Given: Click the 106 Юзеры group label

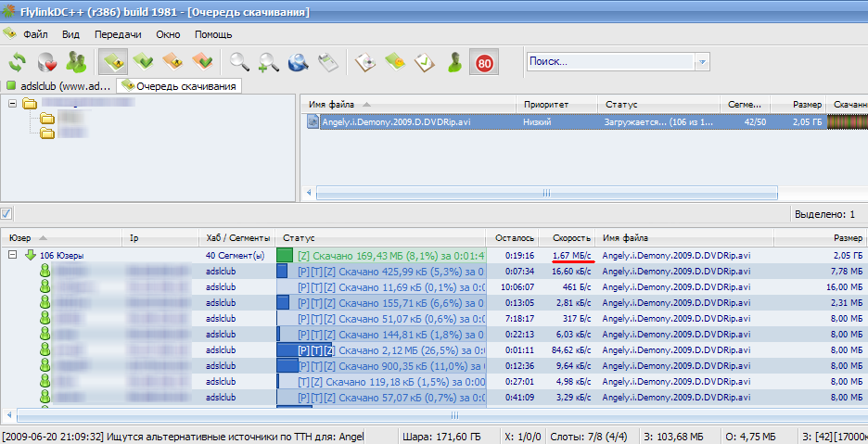Looking at the screenshot, I should coord(61,256).
